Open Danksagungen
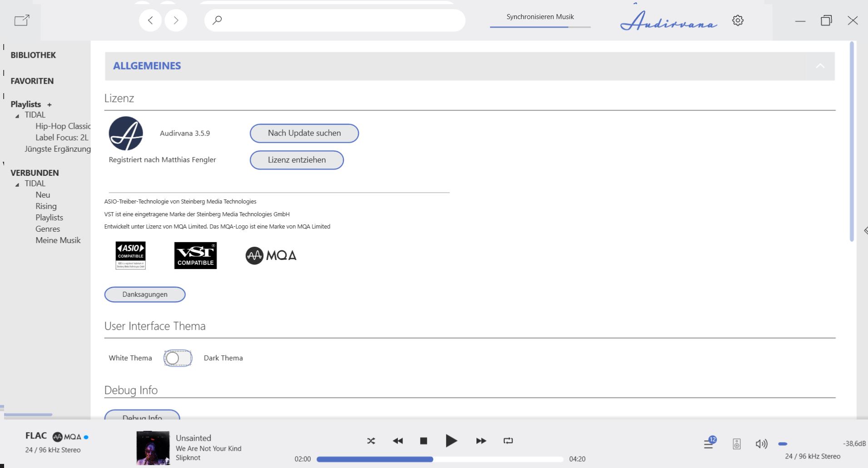 [145, 294]
